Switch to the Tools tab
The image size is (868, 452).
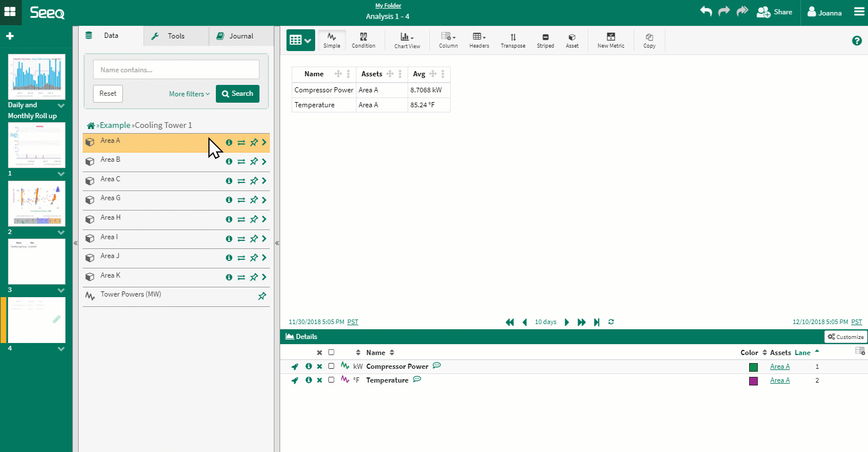176,36
